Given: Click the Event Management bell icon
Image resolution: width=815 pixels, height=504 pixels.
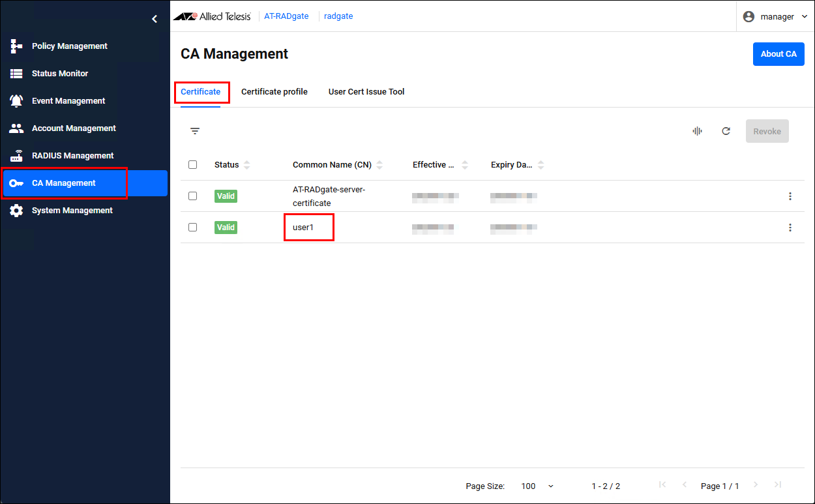Looking at the screenshot, I should click(17, 101).
